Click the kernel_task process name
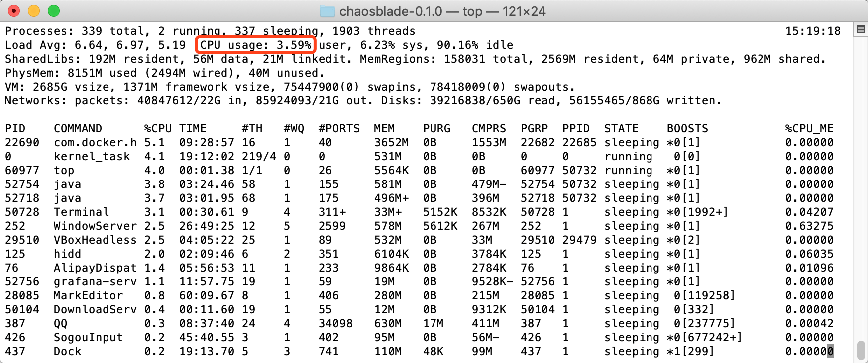The width and height of the screenshot is (868, 363). click(x=92, y=157)
